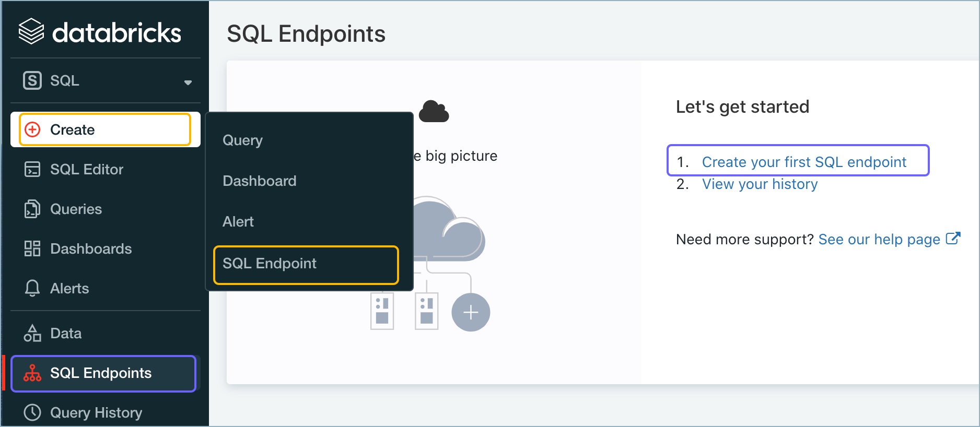Select Query from the Create menu
980x427 pixels.
[x=242, y=140]
